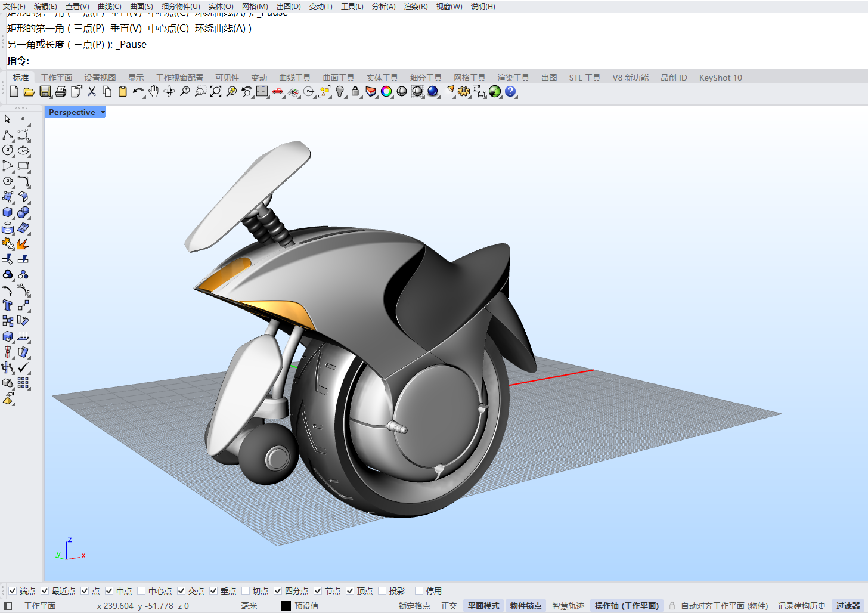The width and height of the screenshot is (868, 613).
Task: Select the Box solid tool
Action: point(8,212)
